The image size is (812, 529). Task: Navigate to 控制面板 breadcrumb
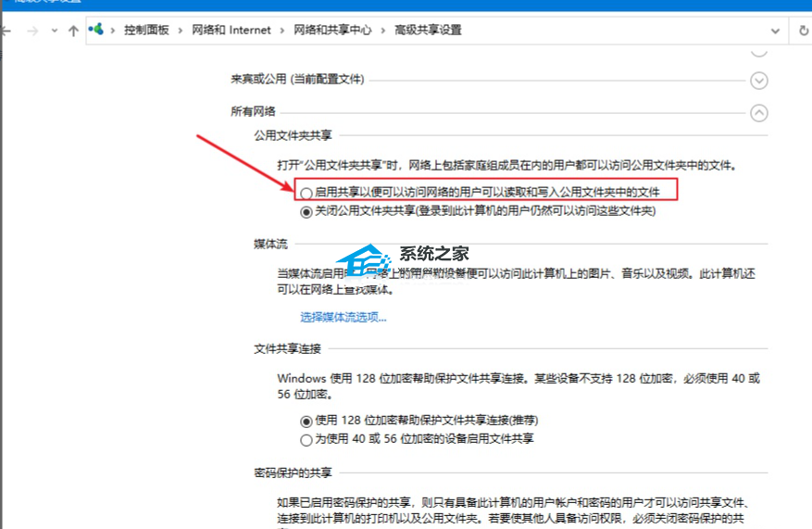click(x=146, y=30)
